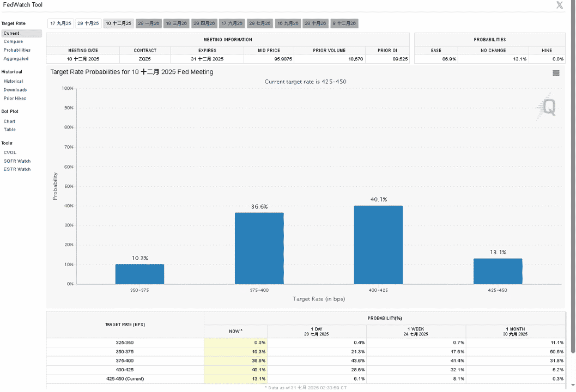Open the Aggregated view

pyautogui.click(x=16, y=59)
